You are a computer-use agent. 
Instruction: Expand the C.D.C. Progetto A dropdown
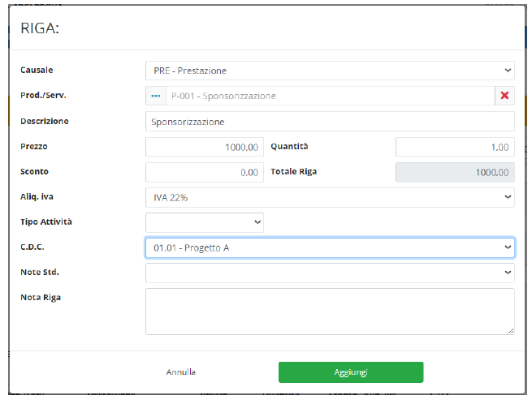click(x=329, y=247)
